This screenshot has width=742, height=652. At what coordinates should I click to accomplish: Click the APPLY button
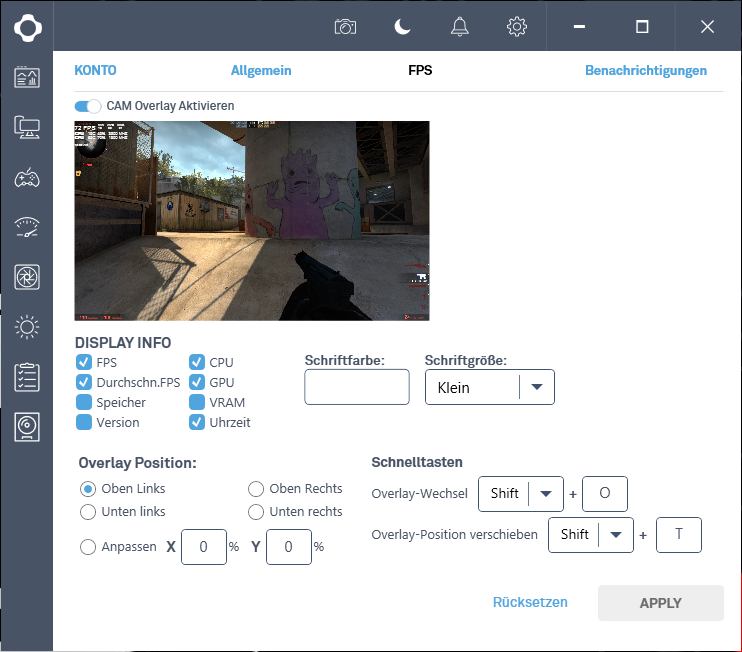click(x=661, y=603)
